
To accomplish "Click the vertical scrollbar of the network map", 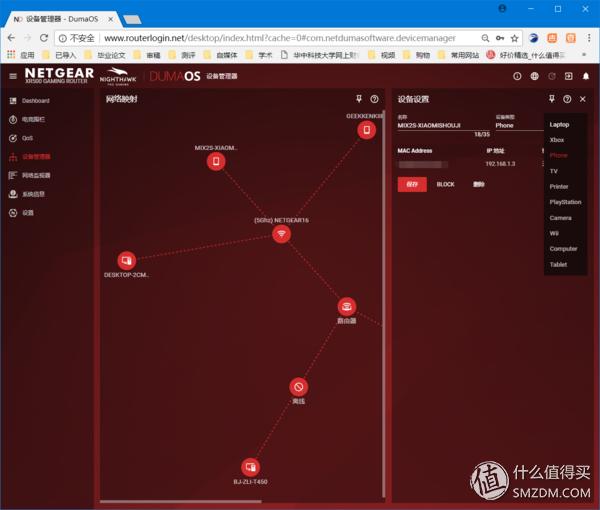I will click(383, 302).
